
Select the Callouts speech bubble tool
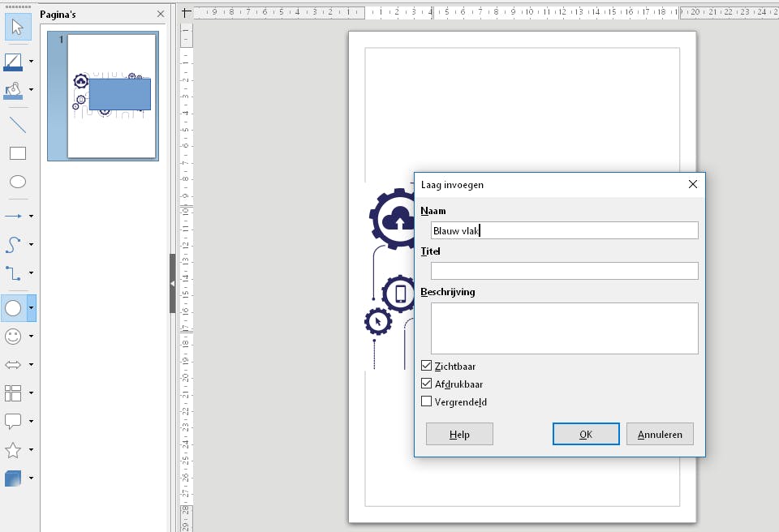(13, 421)
